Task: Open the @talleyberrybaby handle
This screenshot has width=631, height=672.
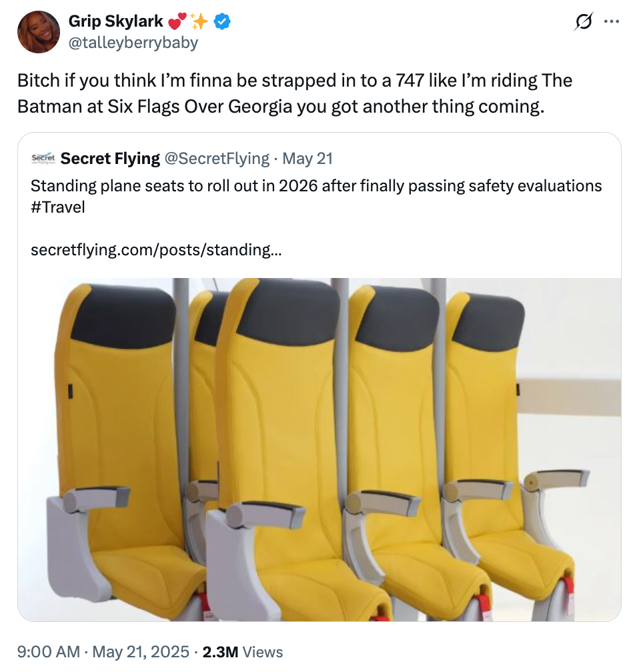Action: coord(133,43)
